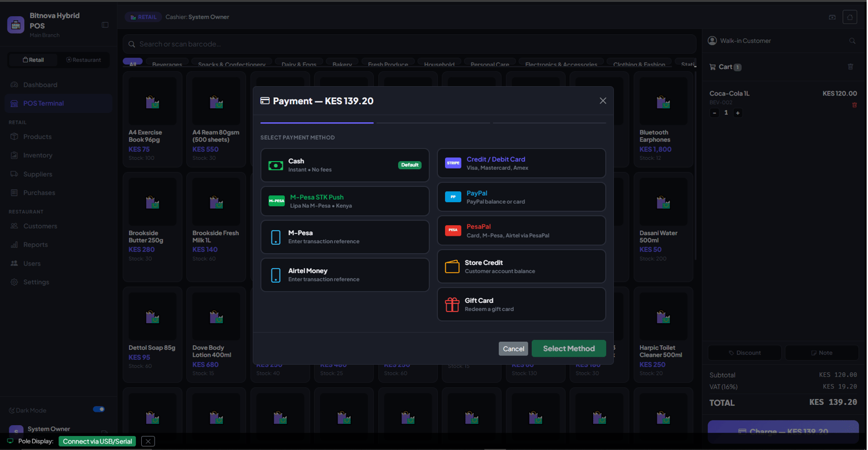The width and height of the screenshot is (868, 450).
Task: Click the VAT (16%) label
Action: pos(723,386)
